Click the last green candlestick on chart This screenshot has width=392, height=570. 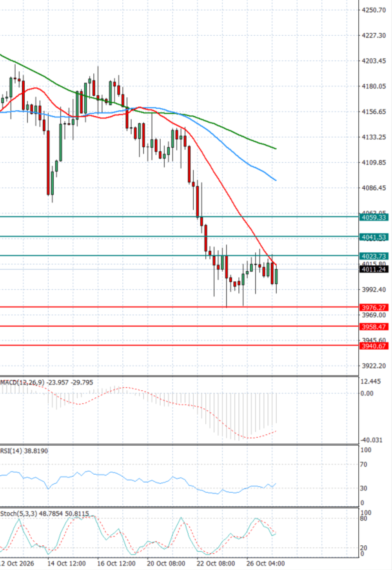click(276, 277)
